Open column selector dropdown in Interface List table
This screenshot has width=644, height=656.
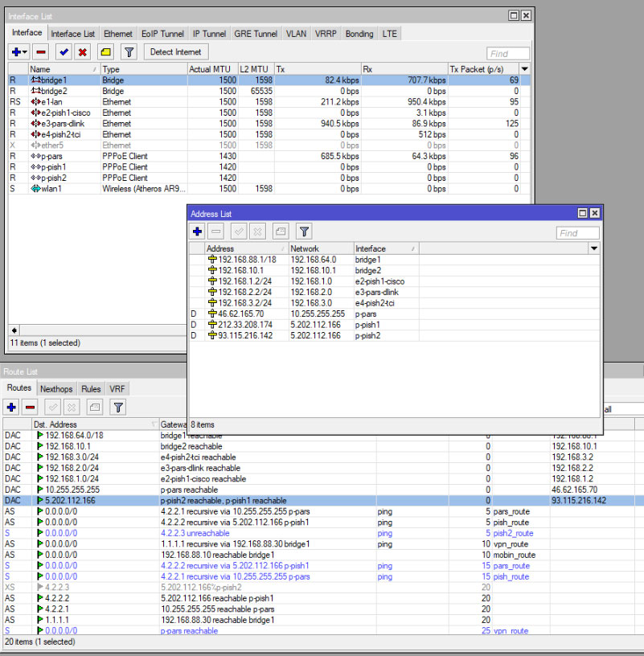tap(525, 69)
